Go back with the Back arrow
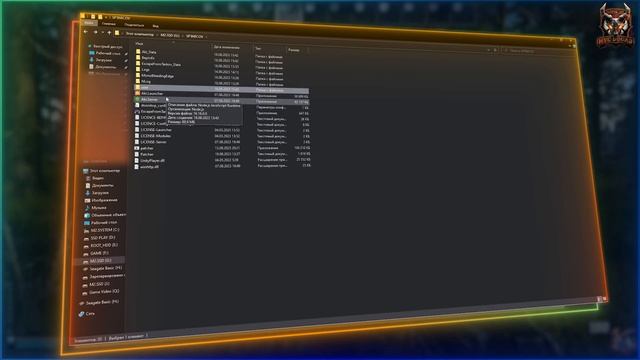The height and width of the screenshot is (360, 640). (x=86, y=32)
